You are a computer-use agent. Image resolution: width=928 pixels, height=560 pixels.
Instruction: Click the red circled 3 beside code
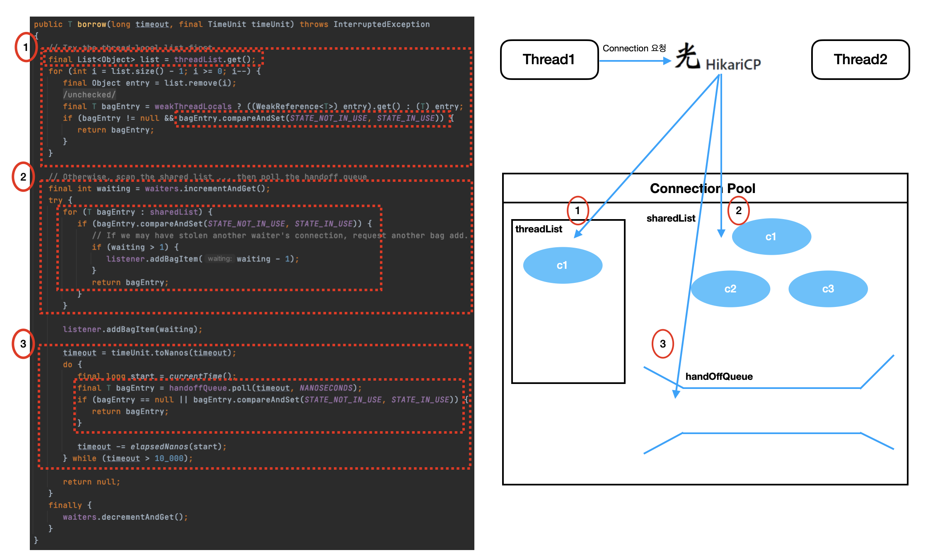(x=23, y=344)
